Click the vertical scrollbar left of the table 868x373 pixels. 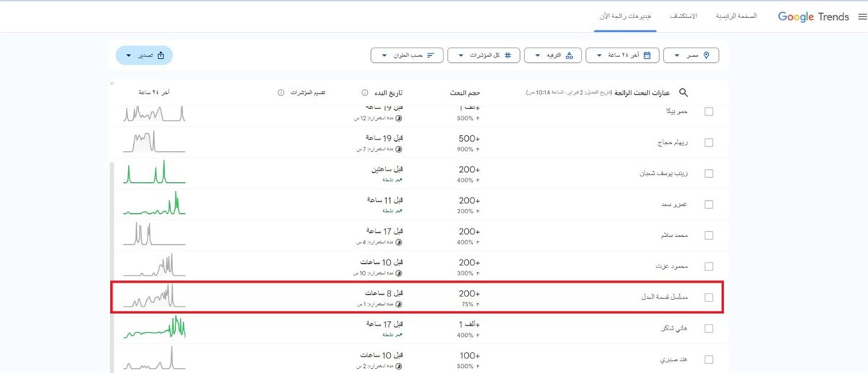coord(110,267)
